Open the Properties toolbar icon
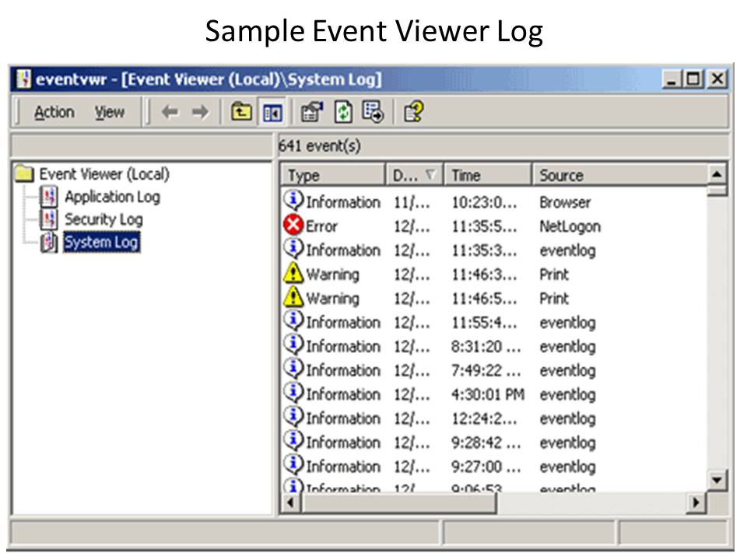747x560 pixels. pos(310,113)
